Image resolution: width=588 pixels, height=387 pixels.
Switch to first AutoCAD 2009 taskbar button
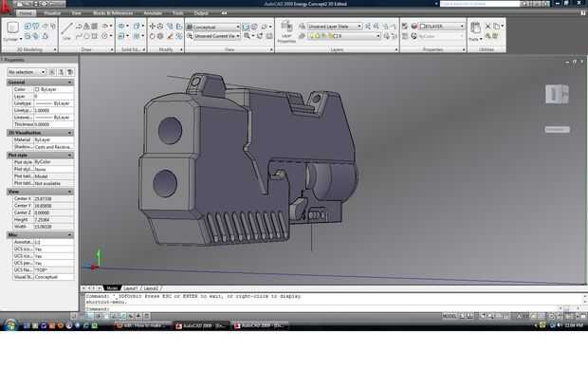tap(201, 325)
